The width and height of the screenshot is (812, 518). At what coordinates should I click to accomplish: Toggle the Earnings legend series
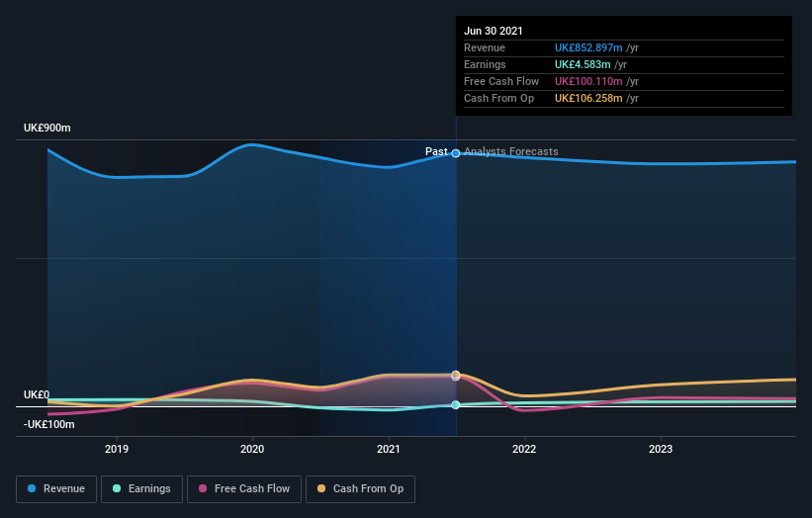point(141,489)
